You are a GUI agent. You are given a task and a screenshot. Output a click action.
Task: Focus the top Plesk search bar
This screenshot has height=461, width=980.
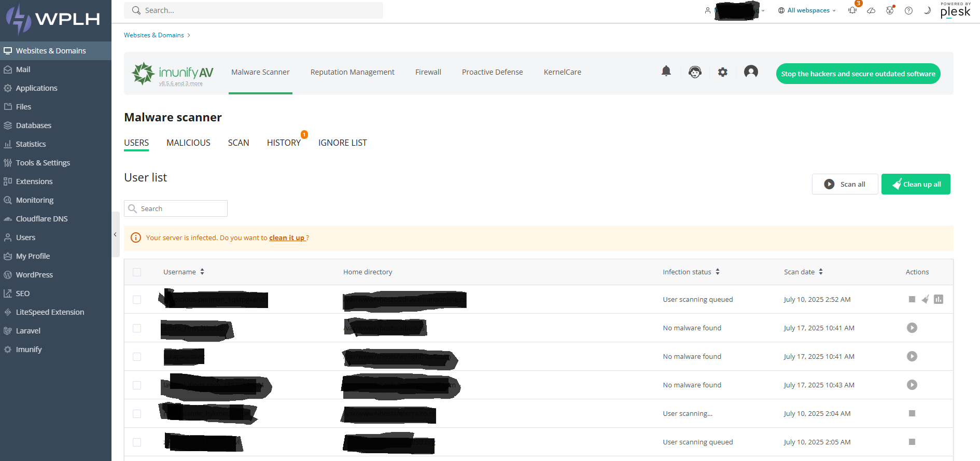pyautogui.click(x=254, y=10)
